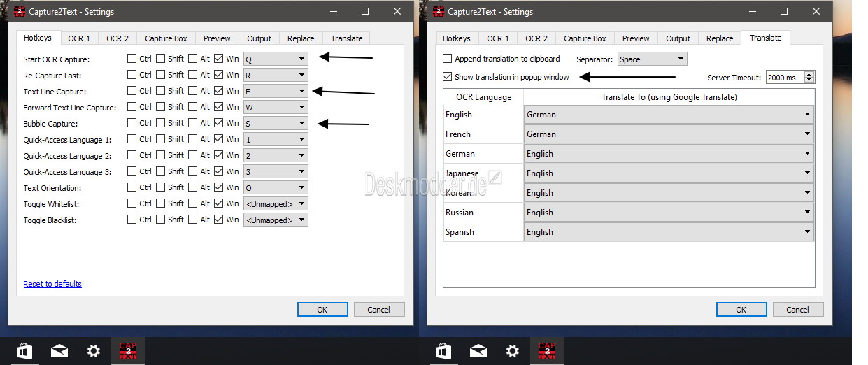
Task: Open Quick-Access Language 2 key dropdown
Action: click(x=276, y=155)
